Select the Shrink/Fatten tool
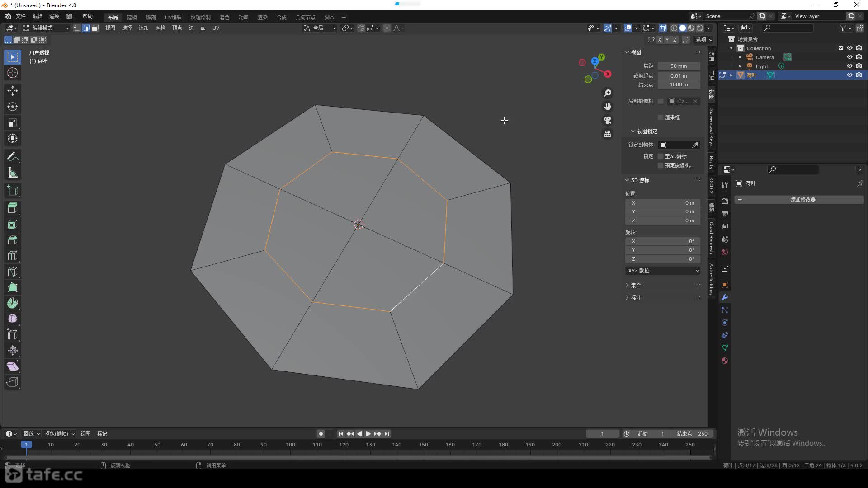The image size is (868, 488). [13, 351]
